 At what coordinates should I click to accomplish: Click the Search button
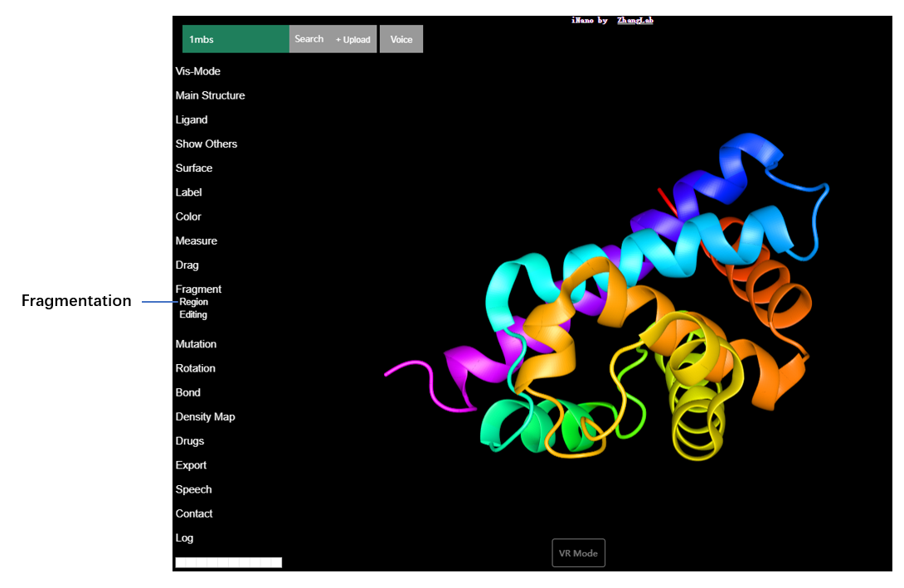tap(309, 39)
